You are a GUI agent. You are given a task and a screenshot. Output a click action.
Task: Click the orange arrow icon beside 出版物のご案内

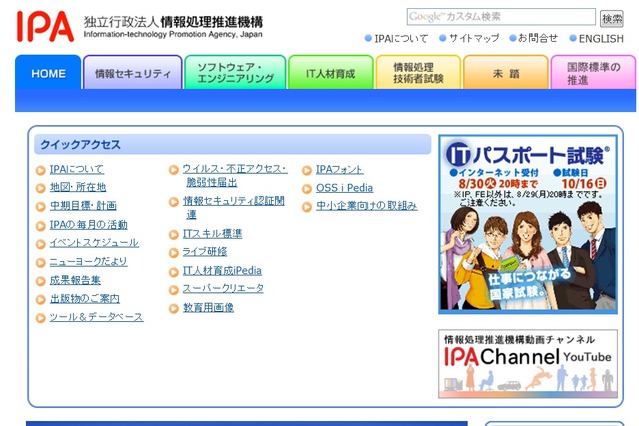41,300
